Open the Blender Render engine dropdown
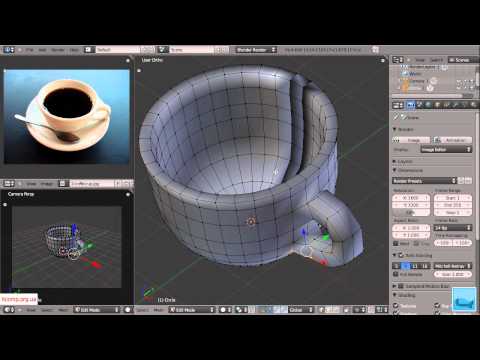This screenshot has height=360, width=480. pos(256,50)
